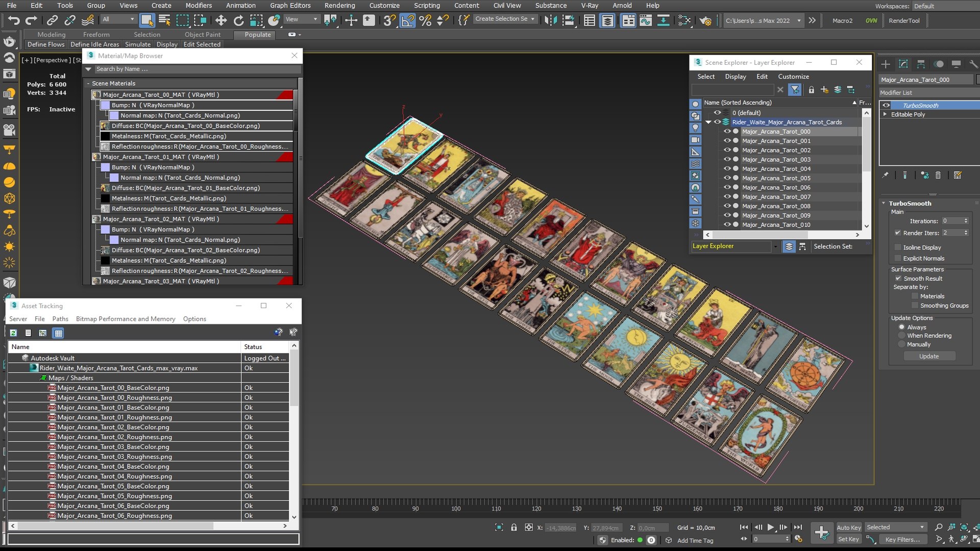Toggle the Percent Snap icon
980x551 pixels.
[x=425, y=20]
